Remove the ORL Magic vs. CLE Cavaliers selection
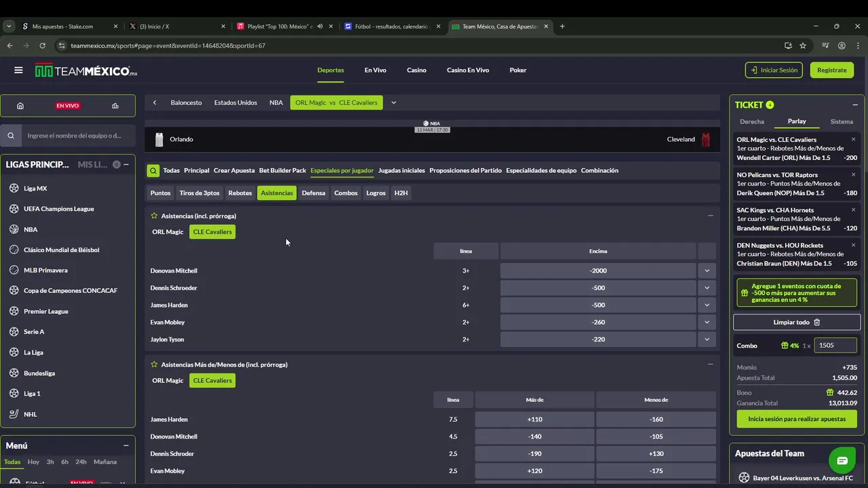Image resolution: width=868 pixels, height=488 pixels. tap(853, 140)
